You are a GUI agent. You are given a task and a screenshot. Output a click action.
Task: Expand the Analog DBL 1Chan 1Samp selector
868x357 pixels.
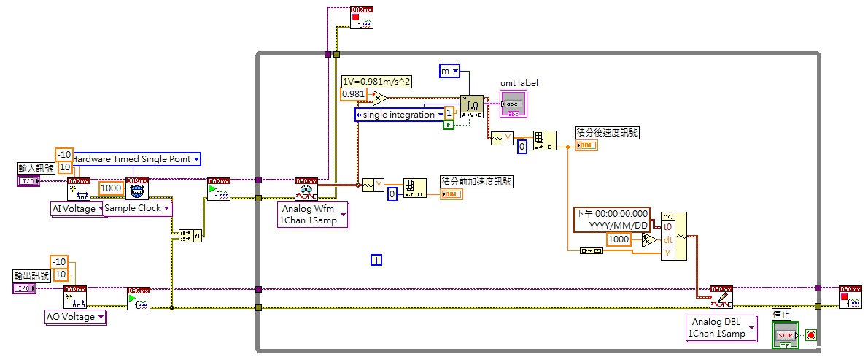click(x=721, y=327)
